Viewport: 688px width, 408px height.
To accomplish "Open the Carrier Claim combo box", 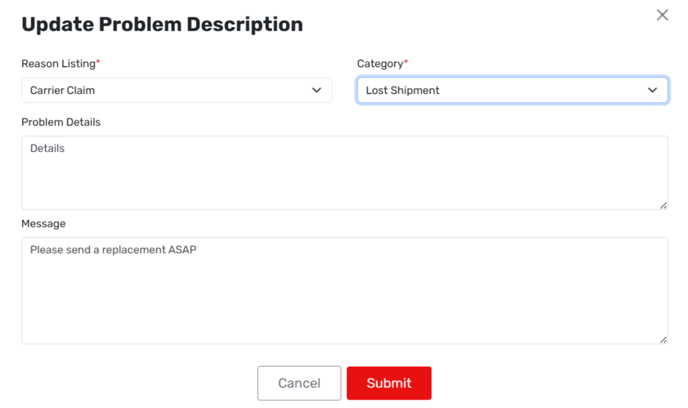I will (x=176, y=90).
